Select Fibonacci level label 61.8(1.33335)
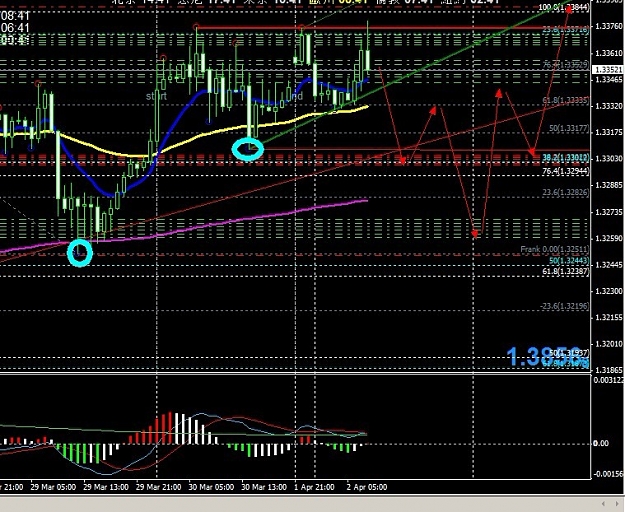Screen dimensions: 625x512 point(566,100)
